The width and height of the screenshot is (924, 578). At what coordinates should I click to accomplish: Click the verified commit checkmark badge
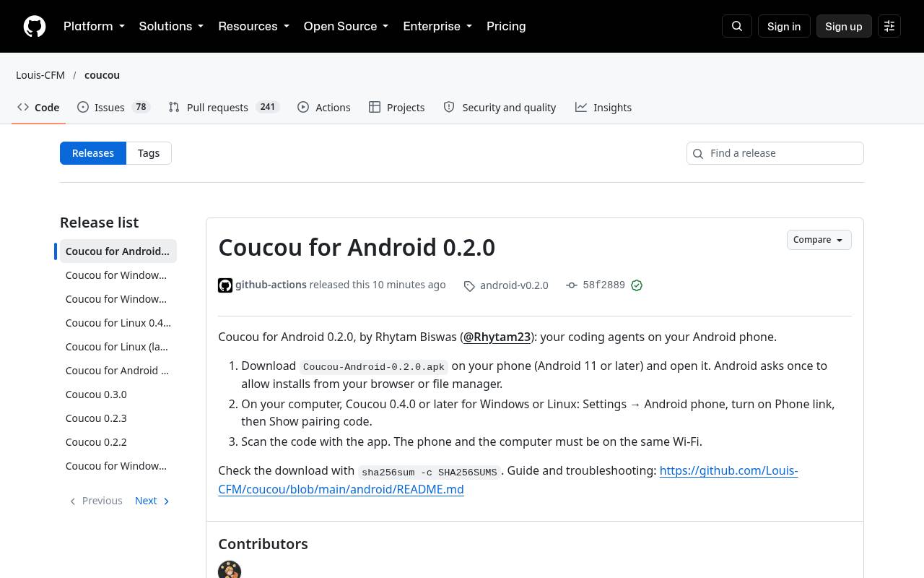[x=637, y=285]
